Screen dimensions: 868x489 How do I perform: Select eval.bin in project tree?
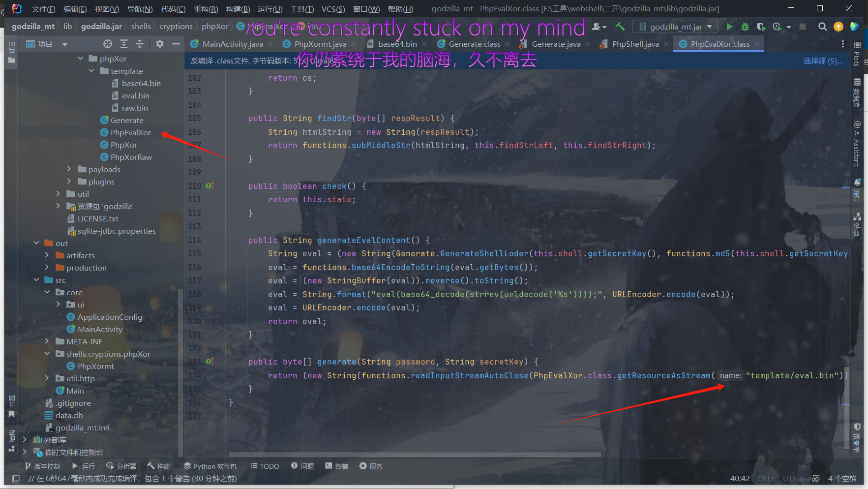[135, 95]
